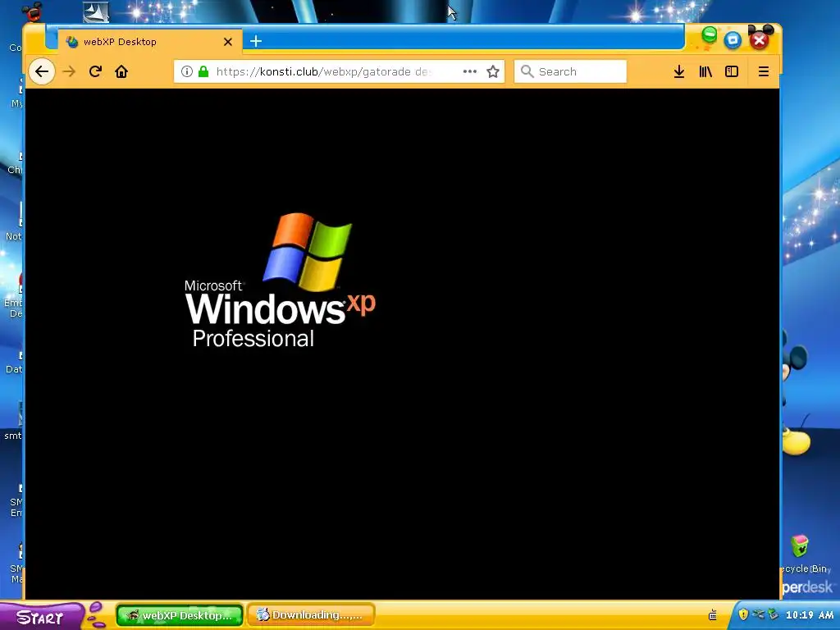Reload the current page
The width and height of the screenshot is (840, 630).
[95, 72]
